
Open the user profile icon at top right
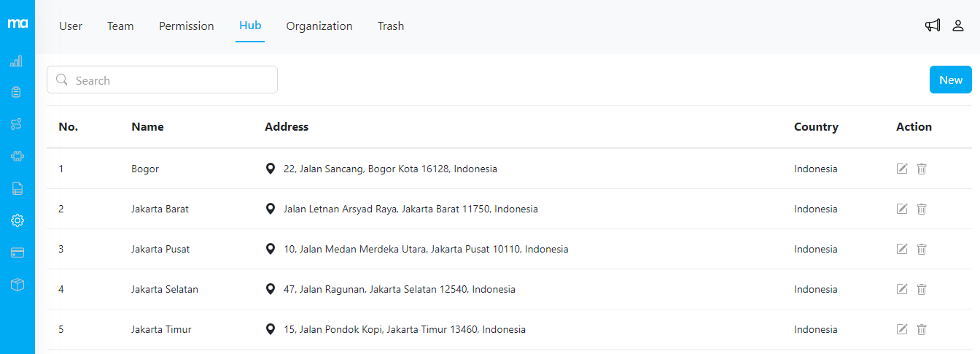click(x=958, y=26)
